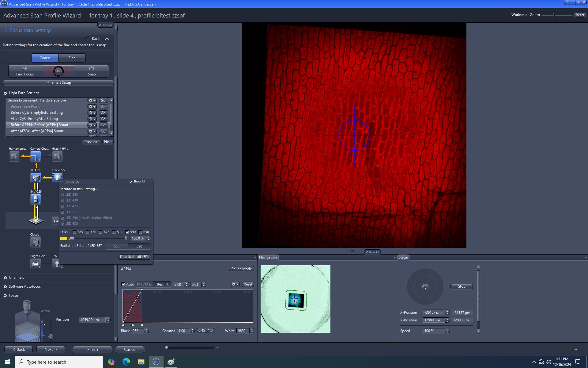Toggle Show All under image view
Image resolution: width=588 pixels, height=368 pixels.
(x=372, y=252)
